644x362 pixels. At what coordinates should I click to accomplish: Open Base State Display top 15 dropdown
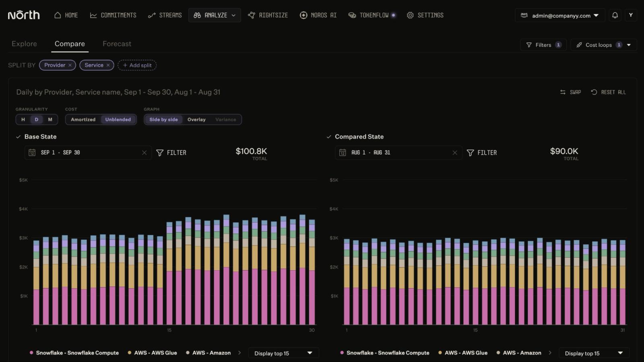tap(283, 353)
